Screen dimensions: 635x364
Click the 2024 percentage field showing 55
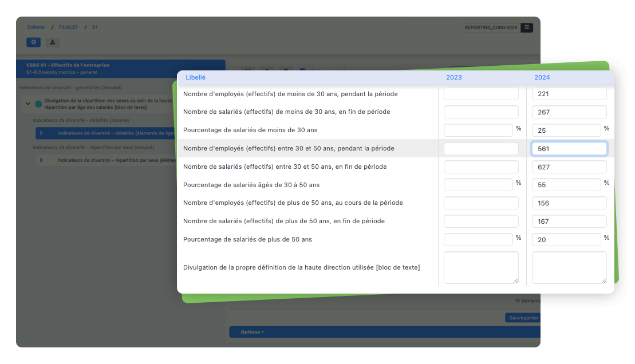click(x=566, y=185)
